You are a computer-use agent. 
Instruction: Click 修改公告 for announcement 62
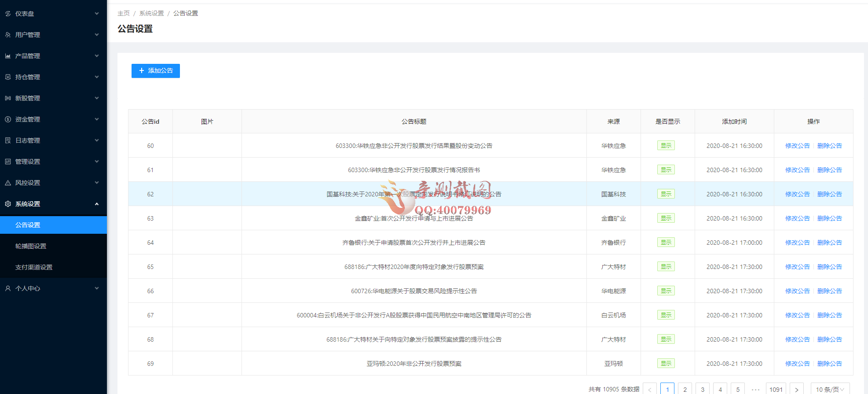tap(797, 194)
